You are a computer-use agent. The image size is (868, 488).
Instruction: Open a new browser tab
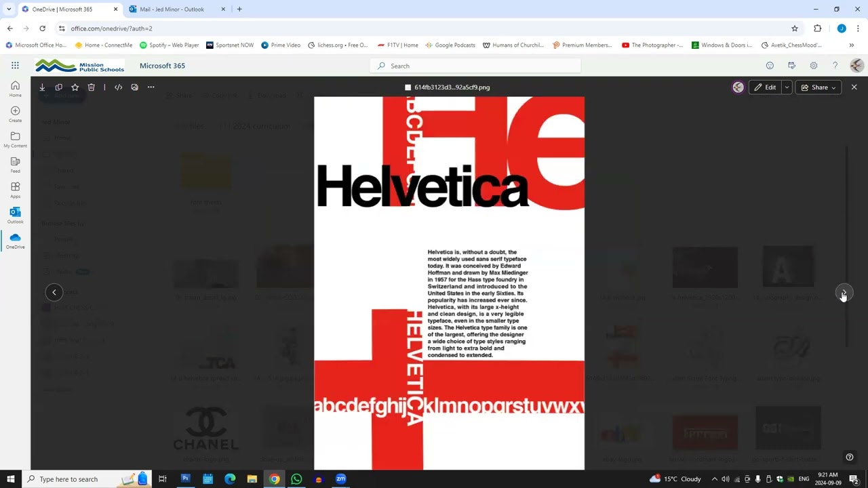coord(239,9)
